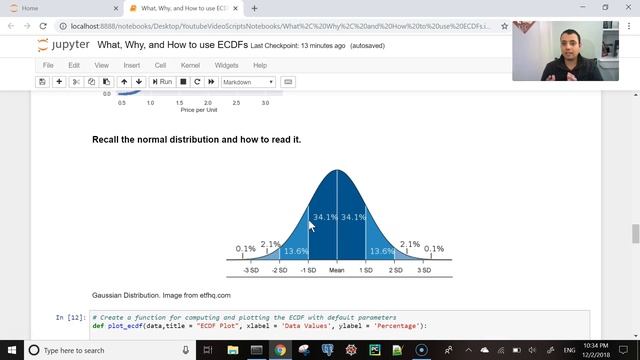Image resolution: width=640 pixels, height=360 pixels.
Task: Open the volume speaker tray icon
Action: [532, 350]
